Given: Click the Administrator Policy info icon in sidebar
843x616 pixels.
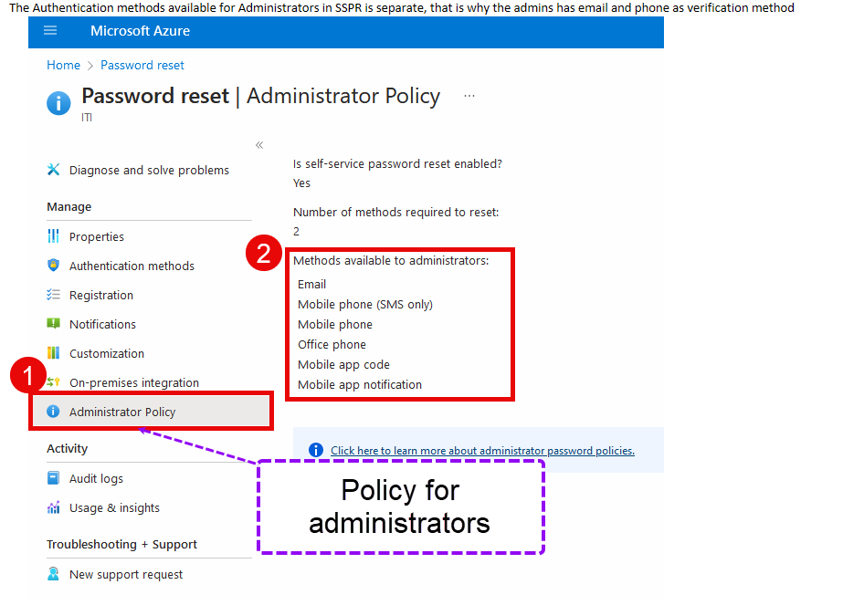Looking at the screenshot, I should (53, 412).
